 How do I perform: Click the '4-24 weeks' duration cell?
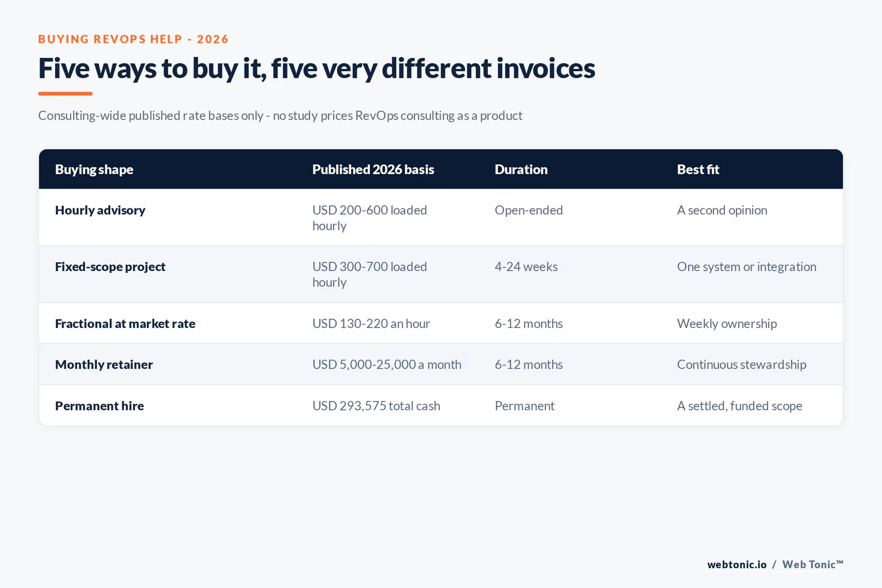coord(526,267)
